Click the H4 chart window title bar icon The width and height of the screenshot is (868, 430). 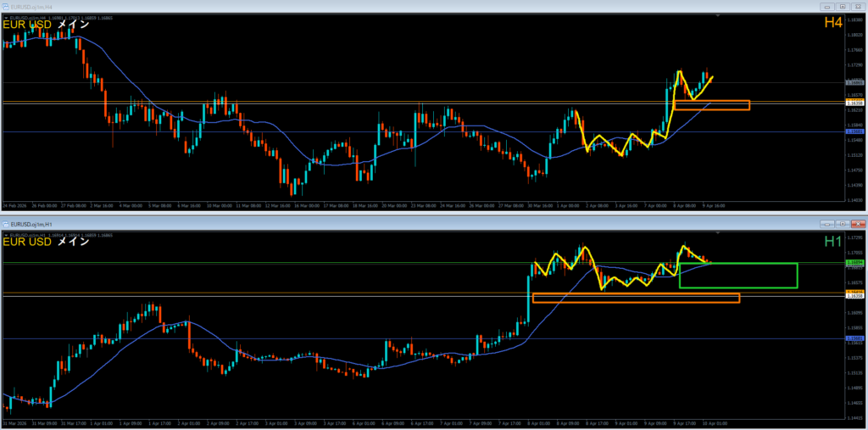coord(7,5)
